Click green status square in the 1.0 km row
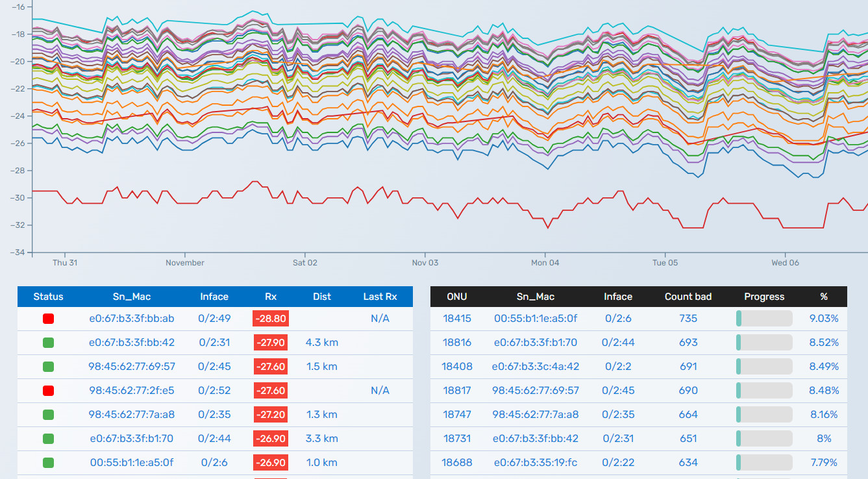The width and height of the screenshot is (868, 479). click(x=48, y=463)
